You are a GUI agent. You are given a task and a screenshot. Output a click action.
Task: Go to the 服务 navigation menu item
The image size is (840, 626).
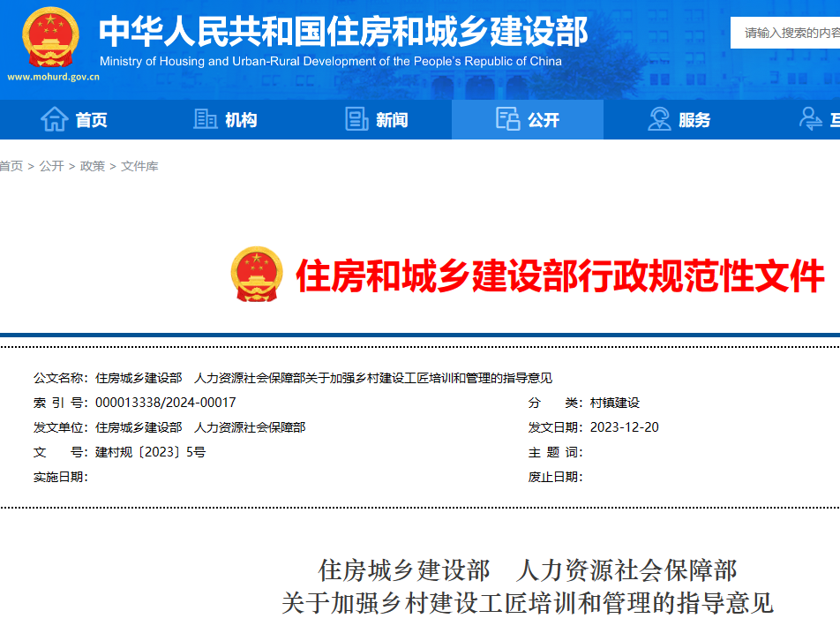694,120
